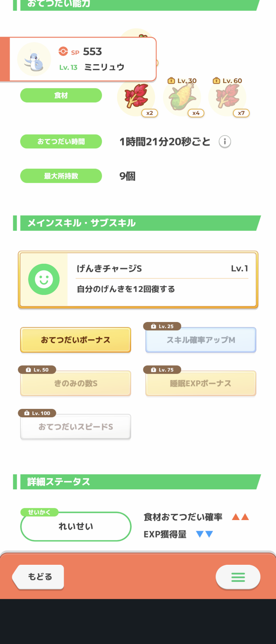
Task: Select the locked Lv.30 corn ingredient
Action: [x=182, y=97]
